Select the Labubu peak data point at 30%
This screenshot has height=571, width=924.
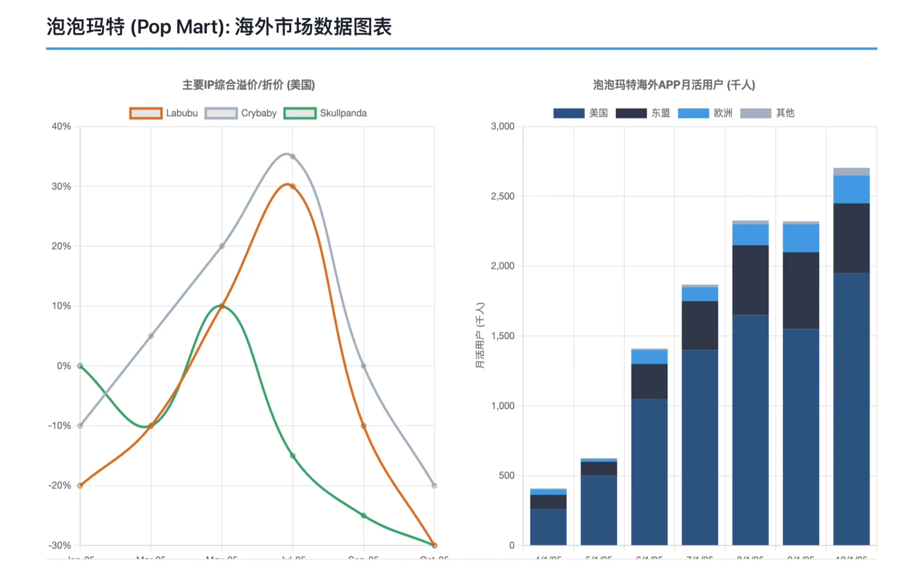point(292,186)
